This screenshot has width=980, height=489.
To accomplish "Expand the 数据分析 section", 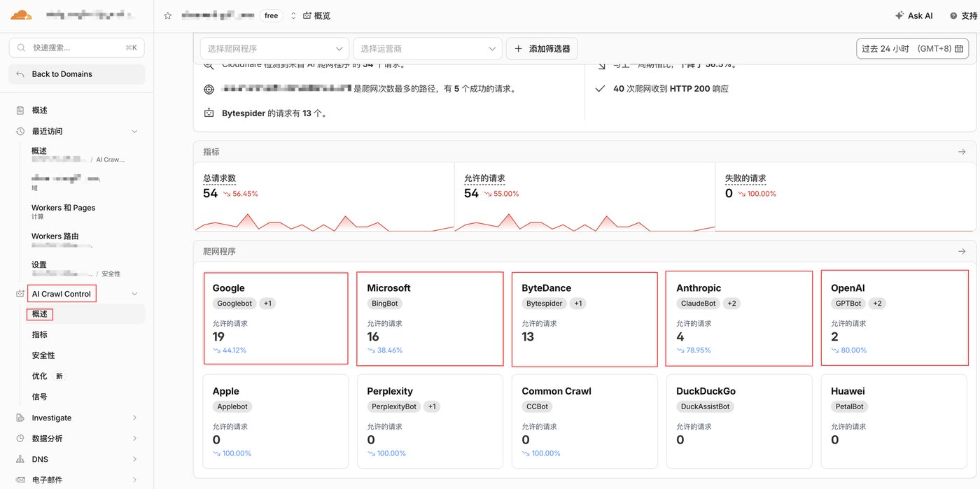I will [134, 439].
